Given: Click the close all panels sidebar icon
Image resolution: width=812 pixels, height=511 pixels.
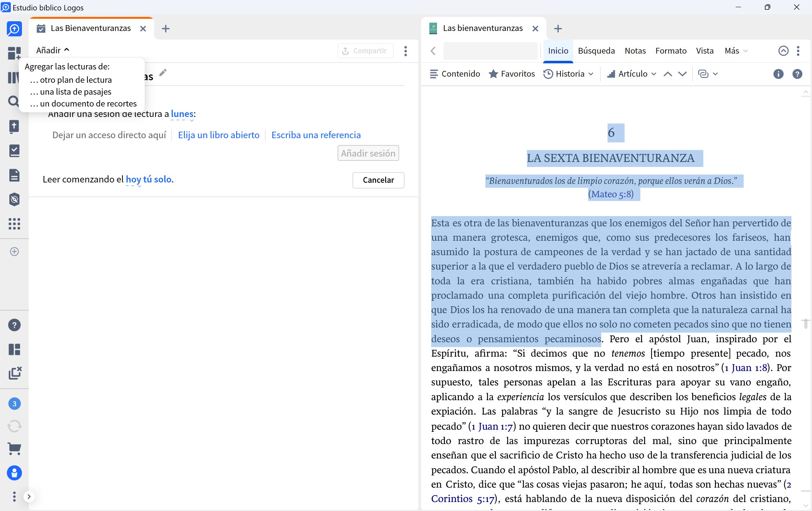Looking at the screenshot, I should [15, 373].
